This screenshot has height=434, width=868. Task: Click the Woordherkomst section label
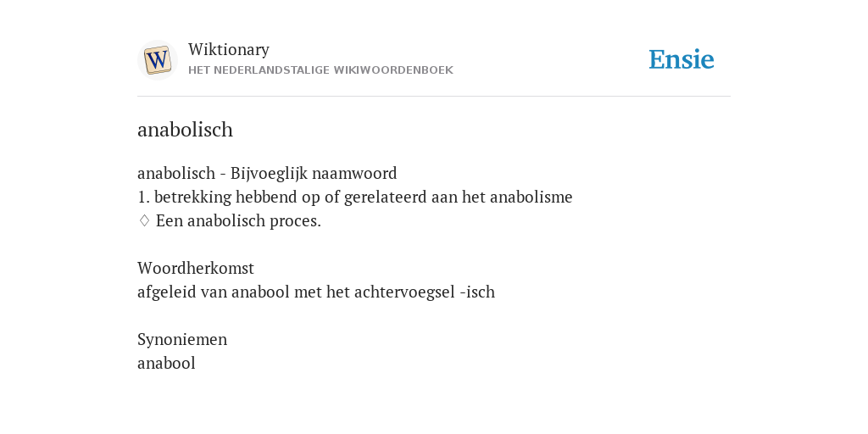(196, 269)
